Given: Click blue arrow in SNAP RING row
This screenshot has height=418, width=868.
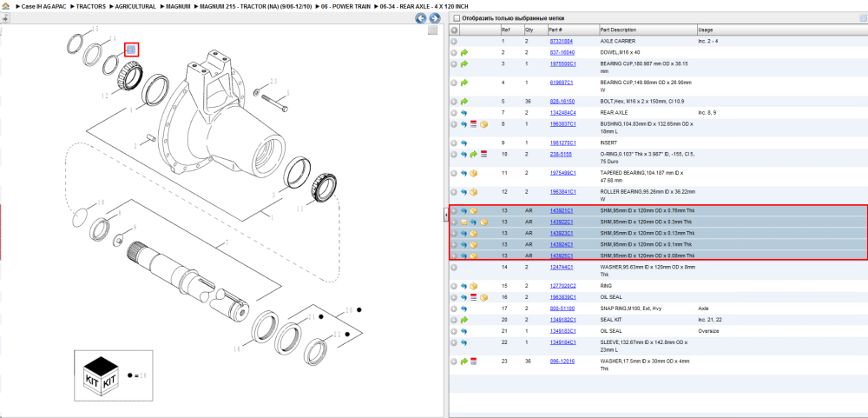Looking at the screenshot, I should coord(464,309).
